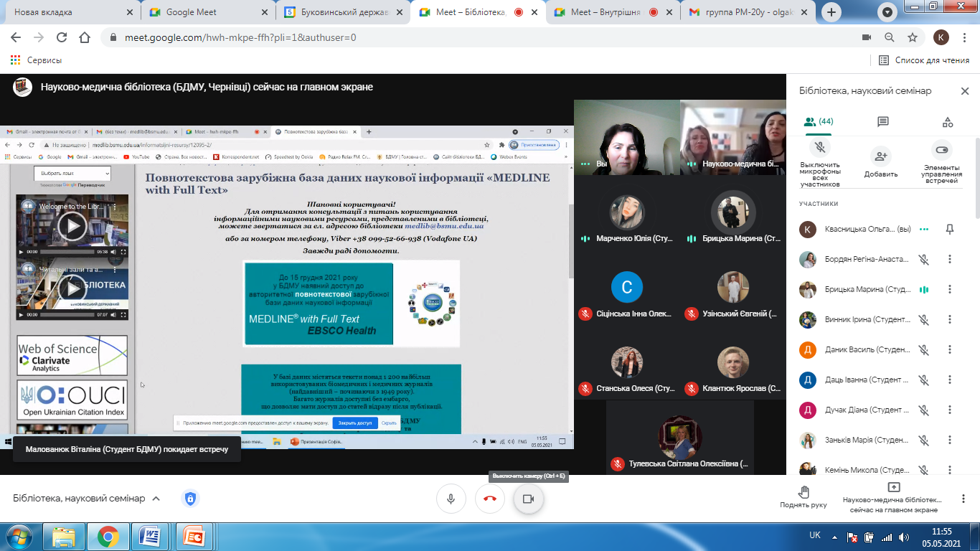980x551 pixels.
Task: Close the participants side panel
Action: 965,91
